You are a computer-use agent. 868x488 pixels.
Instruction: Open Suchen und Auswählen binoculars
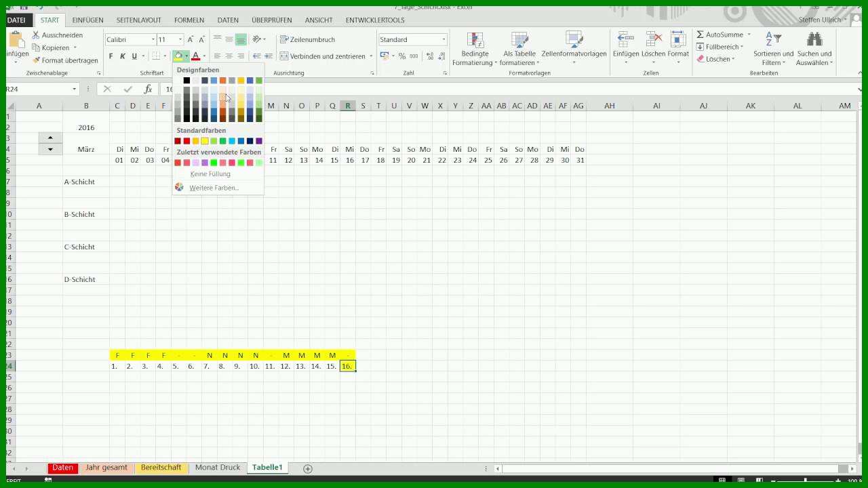click(x=814, y=49)
